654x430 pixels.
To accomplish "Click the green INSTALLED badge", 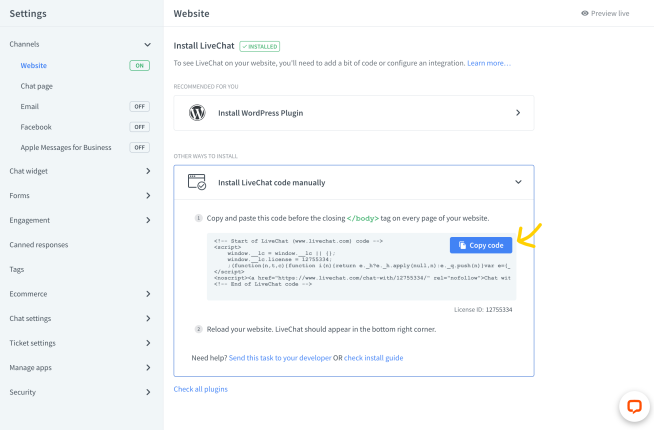I will 259,46.
